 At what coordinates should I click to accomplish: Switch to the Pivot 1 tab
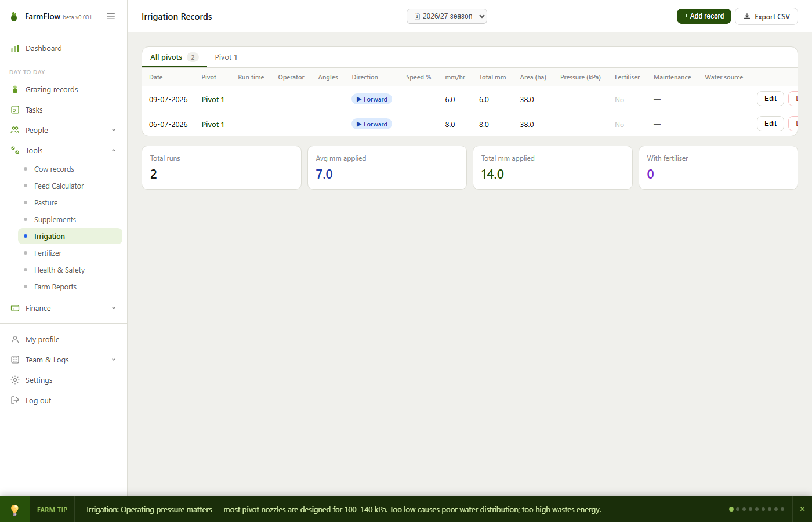226,57
